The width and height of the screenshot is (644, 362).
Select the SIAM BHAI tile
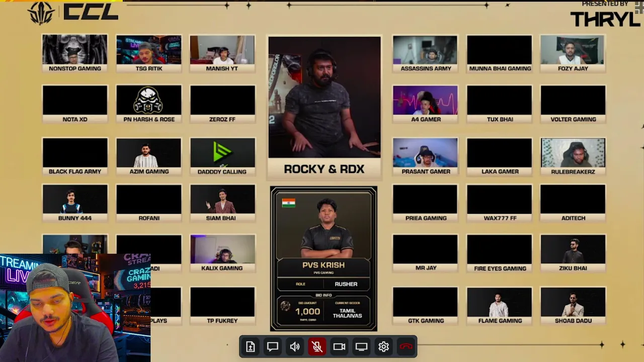point(222,203)
